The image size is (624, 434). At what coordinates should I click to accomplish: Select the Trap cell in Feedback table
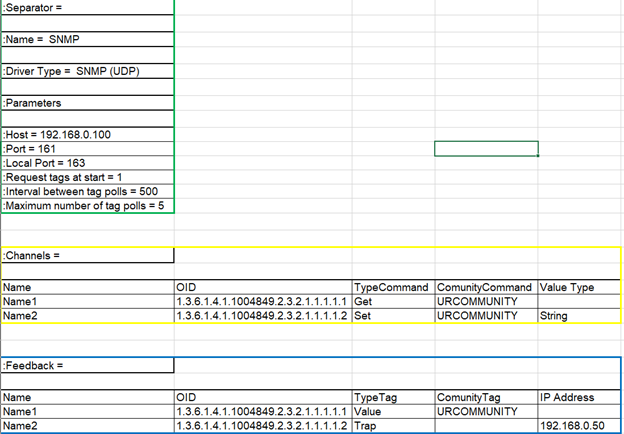tap(393, 426)
